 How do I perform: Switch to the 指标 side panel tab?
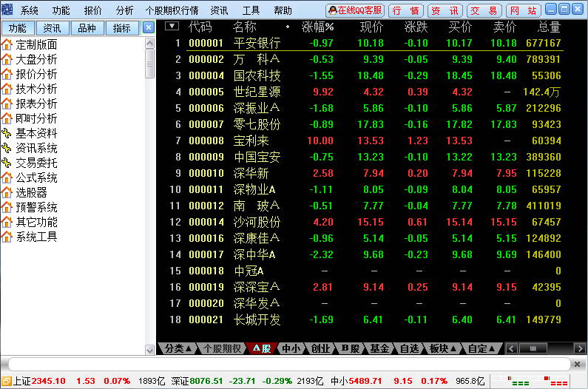coord(121,28)
